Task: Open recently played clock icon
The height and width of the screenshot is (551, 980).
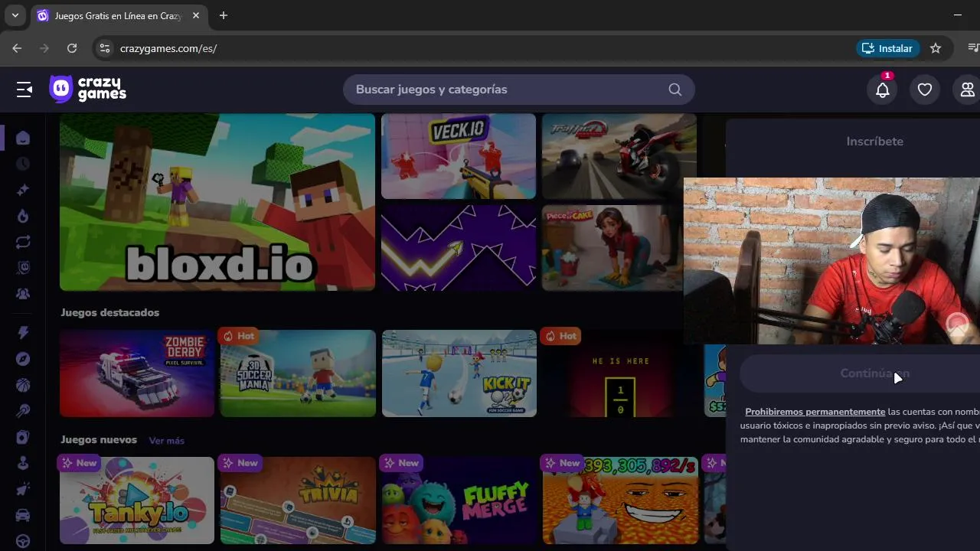Action: pyautogui.click(x=23, y=164)
